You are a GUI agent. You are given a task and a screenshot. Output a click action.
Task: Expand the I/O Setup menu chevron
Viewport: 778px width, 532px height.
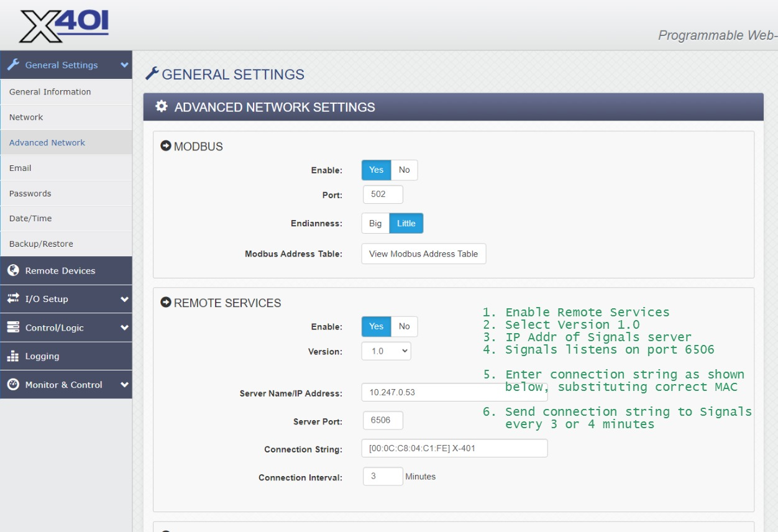[124, 299]
